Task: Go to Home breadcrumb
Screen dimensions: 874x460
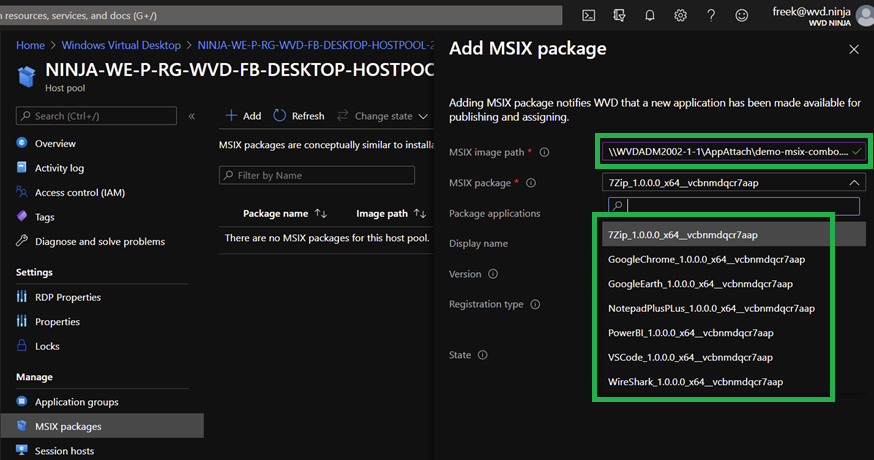Action: 30,45
